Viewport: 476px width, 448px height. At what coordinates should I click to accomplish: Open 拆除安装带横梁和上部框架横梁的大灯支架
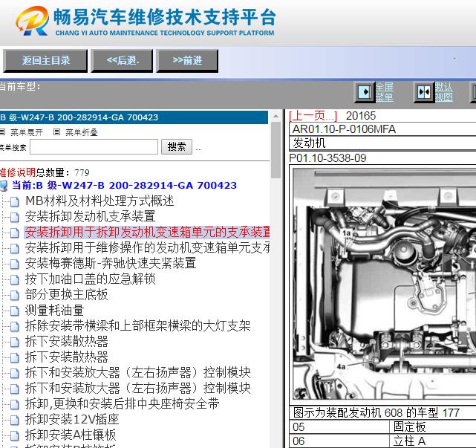click(x=138, y=326)
